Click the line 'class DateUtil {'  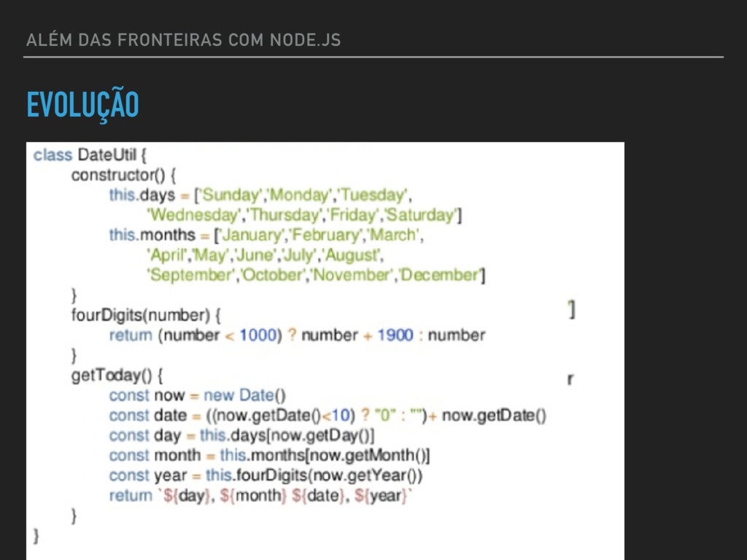(90, 155)
